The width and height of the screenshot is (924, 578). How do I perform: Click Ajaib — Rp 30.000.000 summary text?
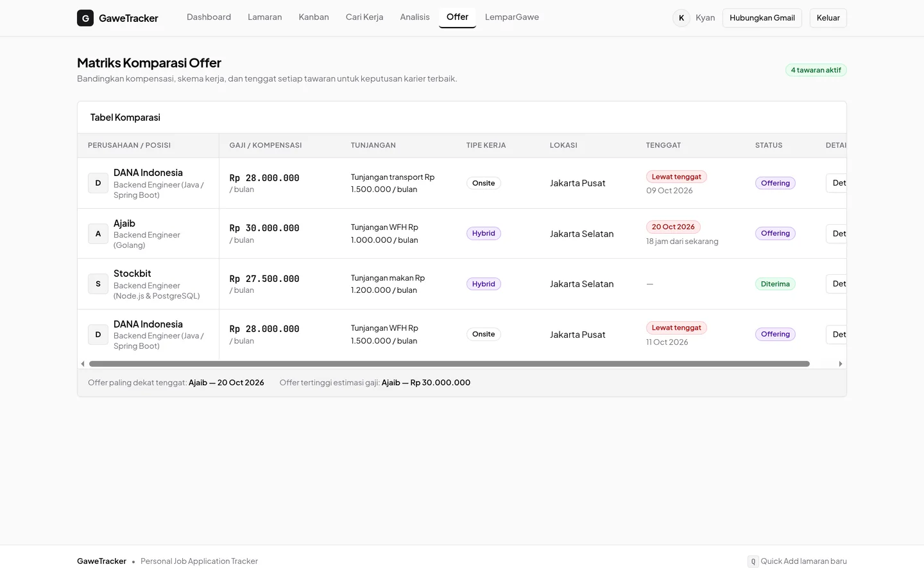point(426,383)
